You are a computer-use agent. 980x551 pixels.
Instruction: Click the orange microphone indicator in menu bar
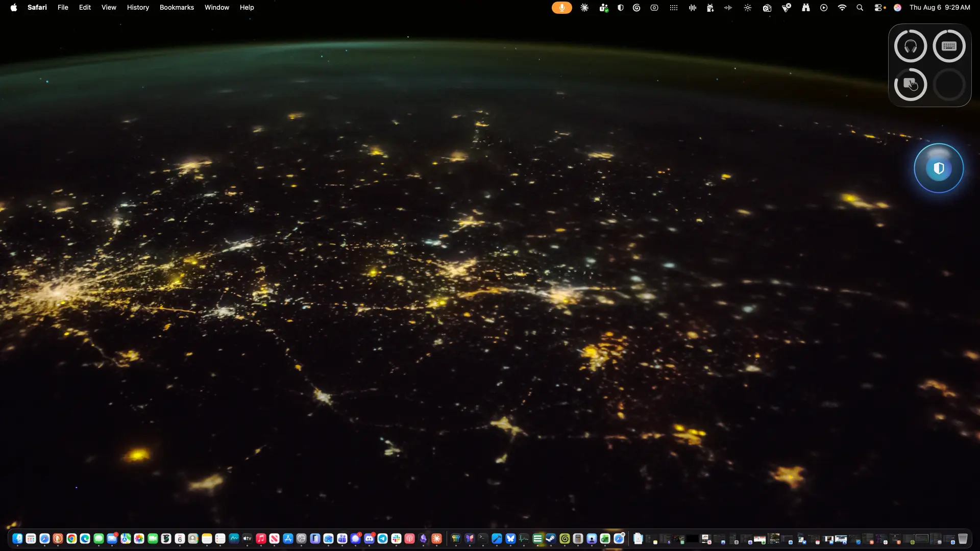point(562,8)
